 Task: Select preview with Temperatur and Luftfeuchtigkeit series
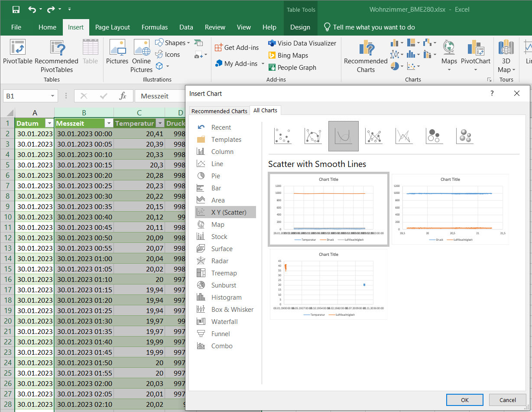pyautogui.click(x=329, y=284)
